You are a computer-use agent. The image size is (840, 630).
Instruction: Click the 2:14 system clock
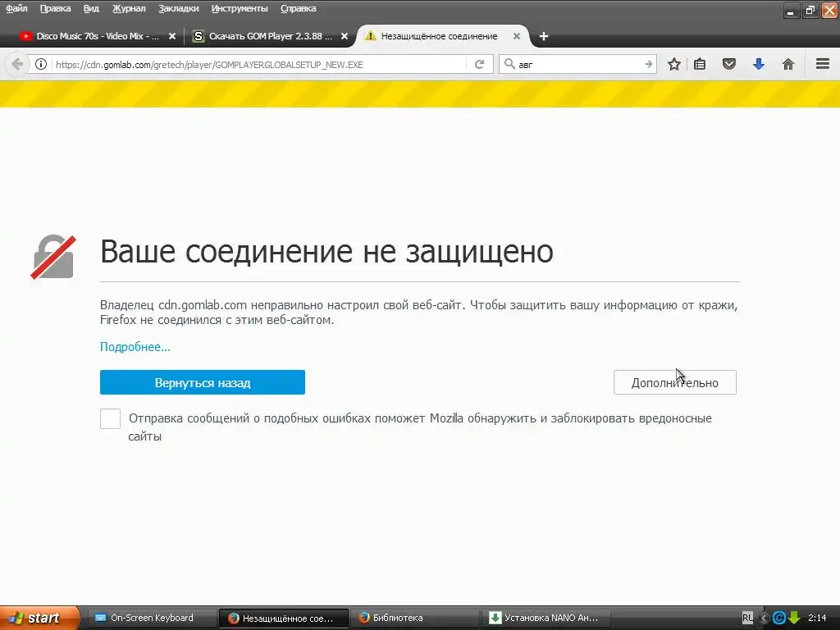(x=817, y=619)
